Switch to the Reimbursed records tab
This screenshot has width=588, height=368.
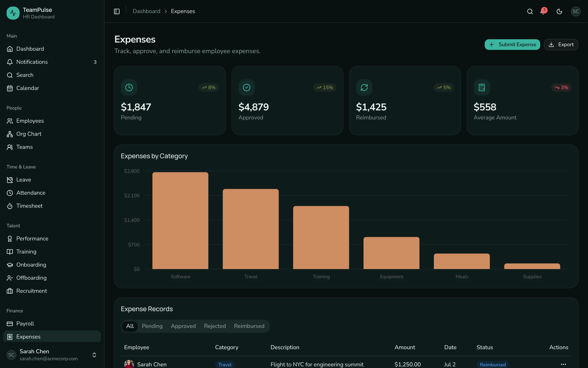coord(249,326)
